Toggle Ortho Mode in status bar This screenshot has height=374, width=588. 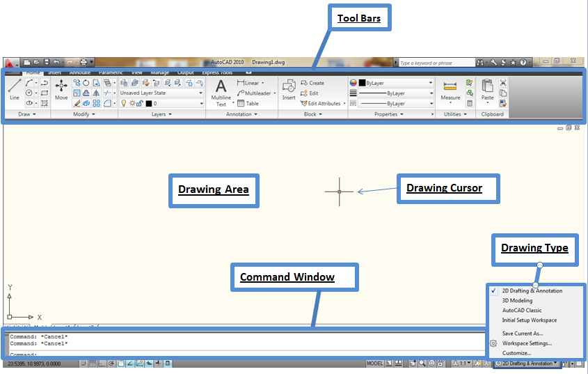click(102, 364)
